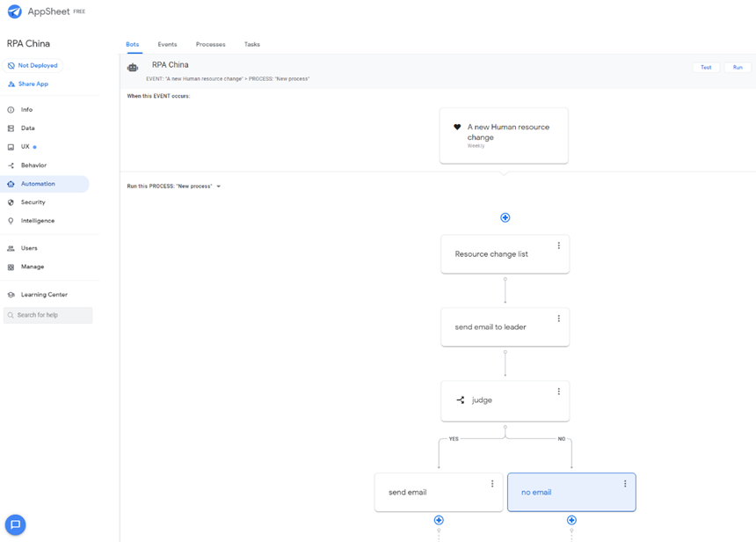
Task: Click the Test button
Action: 706,68
